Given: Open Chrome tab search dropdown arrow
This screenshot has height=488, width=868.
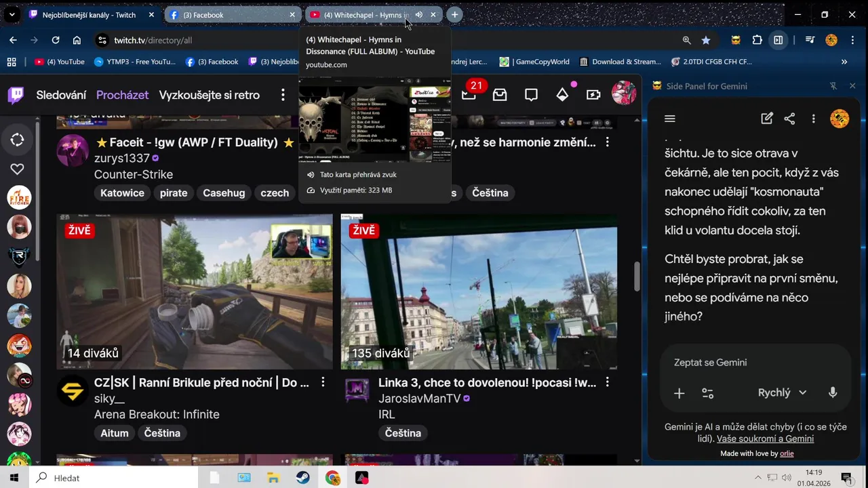Looking at the screenshot, I should [12, 14].
